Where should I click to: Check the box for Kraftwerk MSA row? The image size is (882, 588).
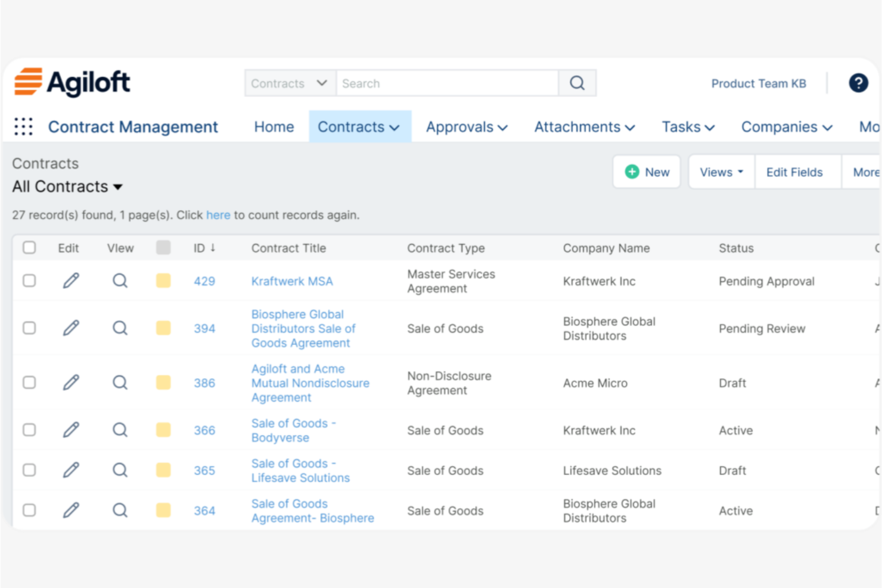(29, 281)
